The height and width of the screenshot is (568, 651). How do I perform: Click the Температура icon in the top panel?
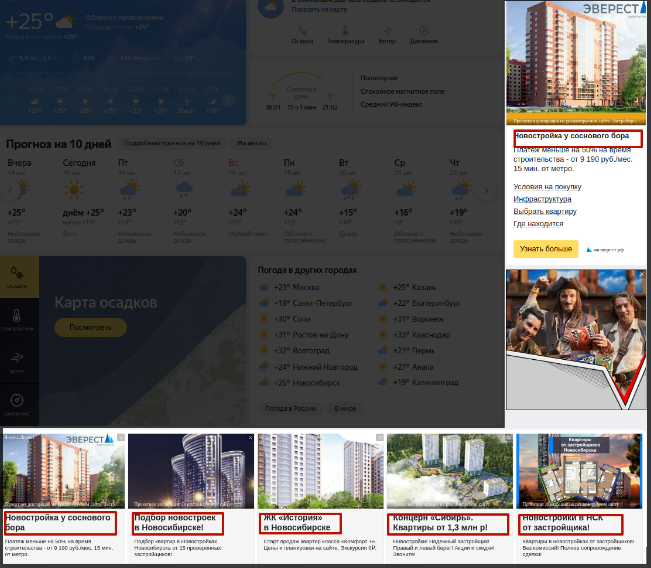point(346,31)
